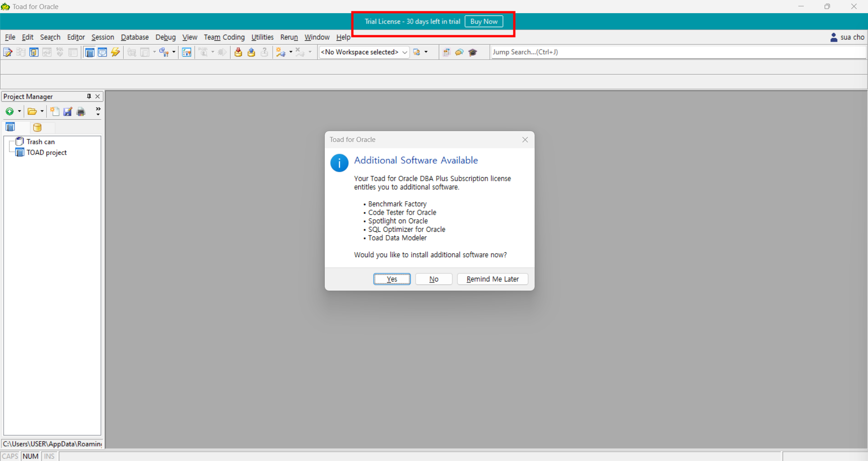Click the Save project floppy icon

pyautogui.click(x=68, y=111)
